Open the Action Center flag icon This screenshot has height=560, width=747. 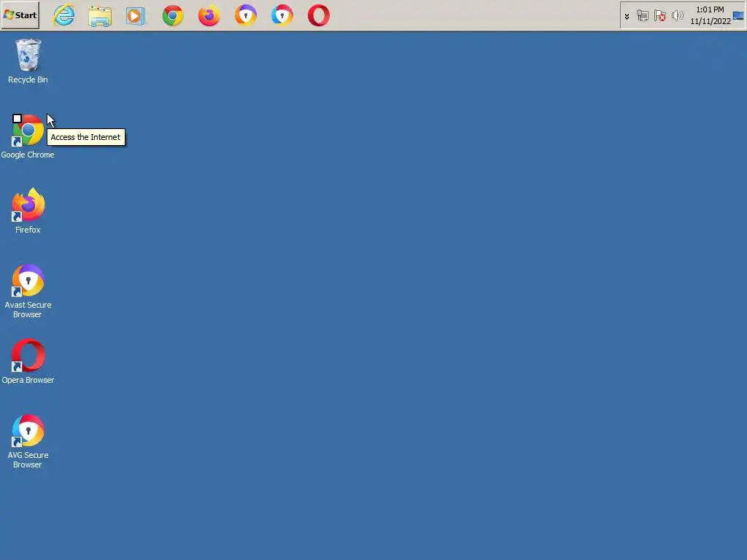(659, 16)
